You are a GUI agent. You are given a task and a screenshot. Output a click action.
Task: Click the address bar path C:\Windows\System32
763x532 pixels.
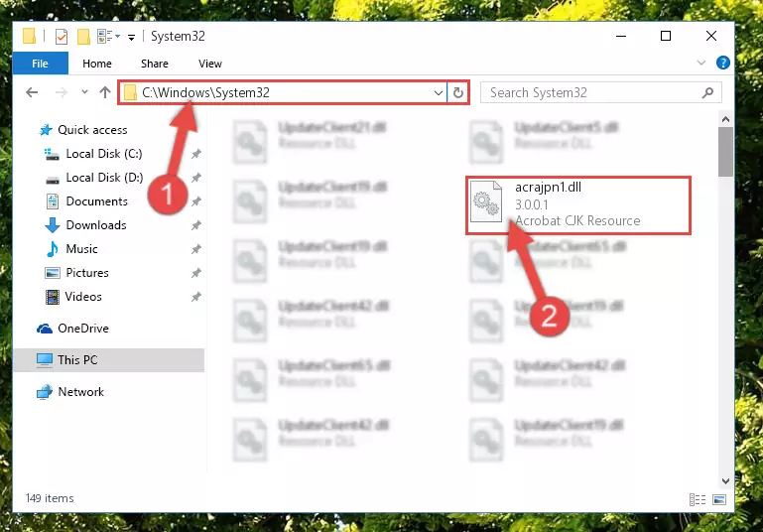pos(205,92)
